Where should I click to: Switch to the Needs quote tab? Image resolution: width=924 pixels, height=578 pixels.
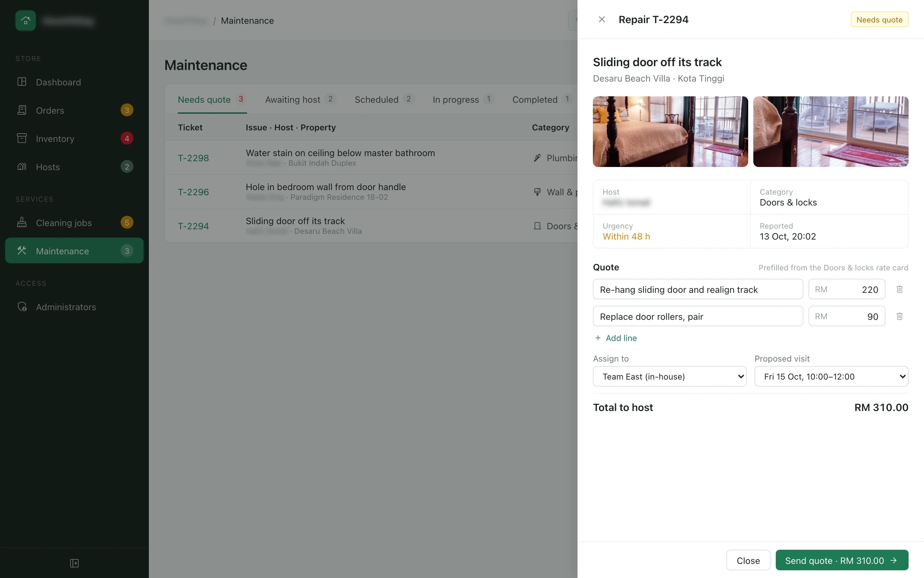(212, 100)
